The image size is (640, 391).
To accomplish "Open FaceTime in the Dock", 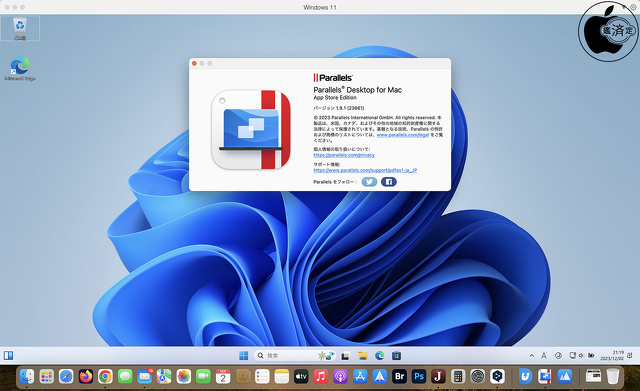I will pos(203,376).
